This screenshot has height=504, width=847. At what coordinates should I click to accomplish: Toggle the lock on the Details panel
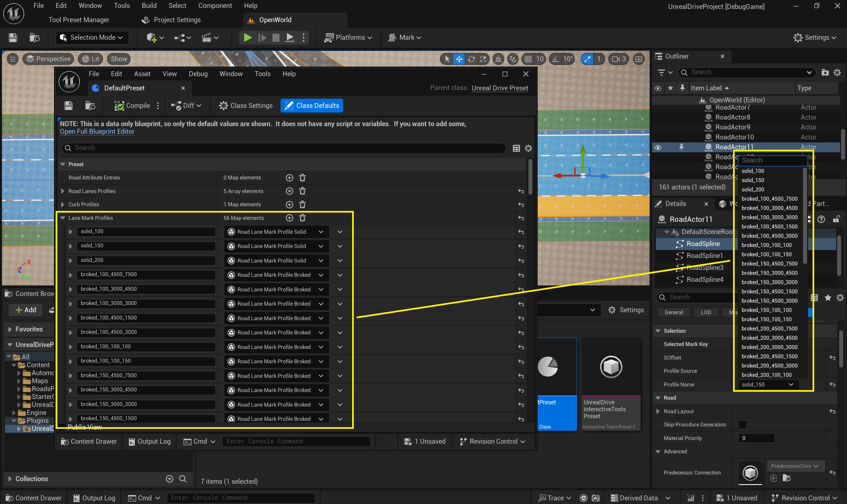(836, 219)
